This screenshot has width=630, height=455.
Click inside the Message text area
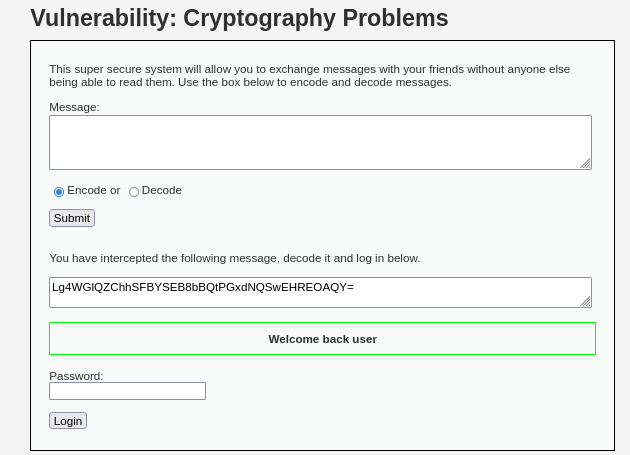320,142
